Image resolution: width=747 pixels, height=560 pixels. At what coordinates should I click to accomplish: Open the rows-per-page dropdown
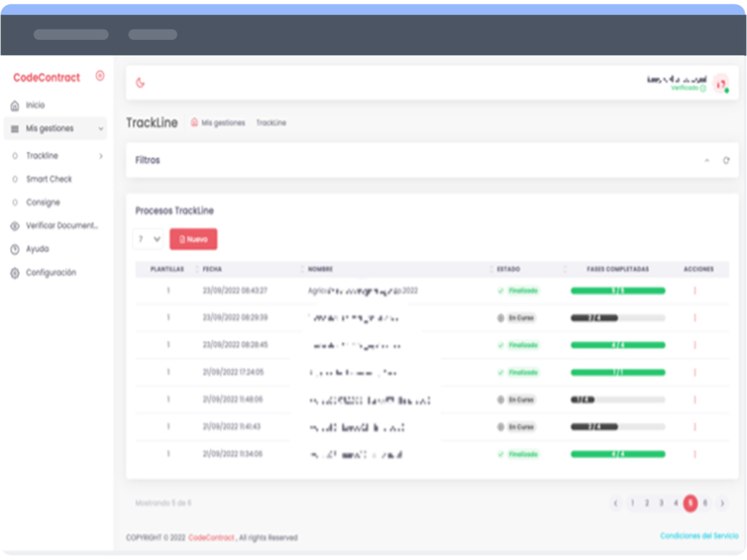click(x=148, y=239)
